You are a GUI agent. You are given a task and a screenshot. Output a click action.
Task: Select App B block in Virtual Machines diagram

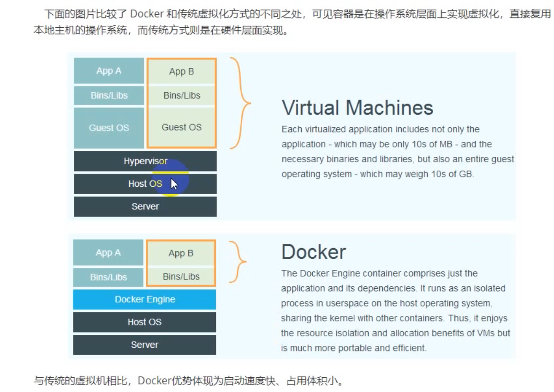181,71
